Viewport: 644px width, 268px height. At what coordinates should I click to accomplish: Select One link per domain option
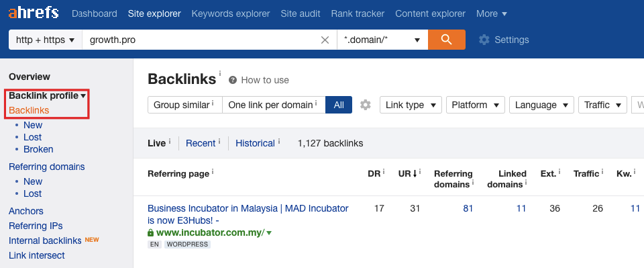[x=274, y=105]
